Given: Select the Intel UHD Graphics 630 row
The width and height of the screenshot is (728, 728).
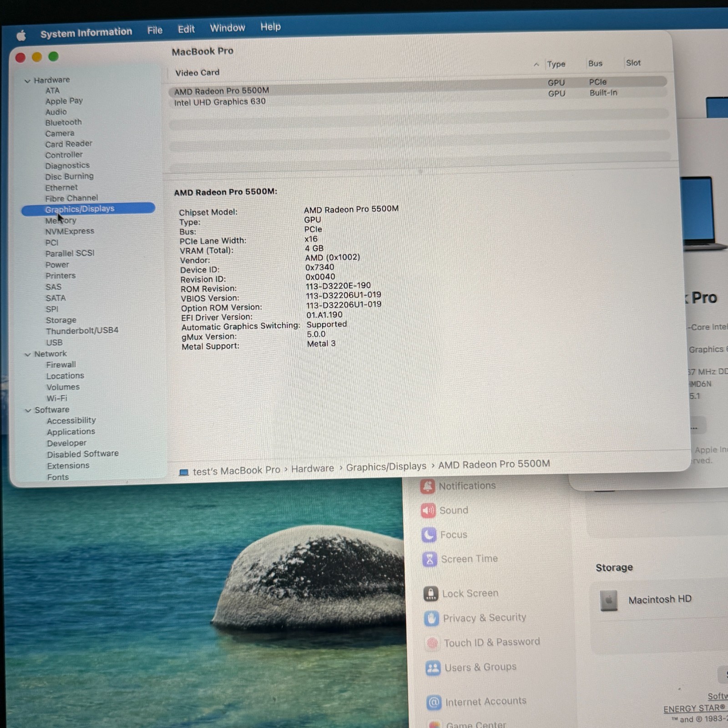Looking at the screenshot, I should click(x=418, y=97).
